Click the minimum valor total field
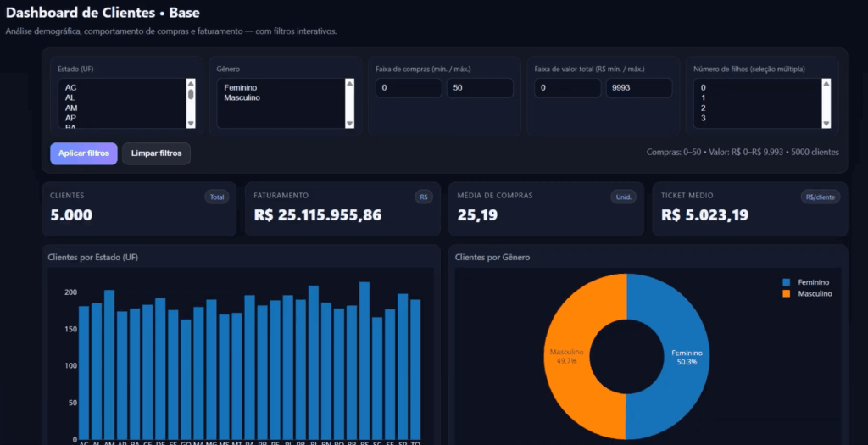Screen dimensions: 868x445 (x=567, y=88)
